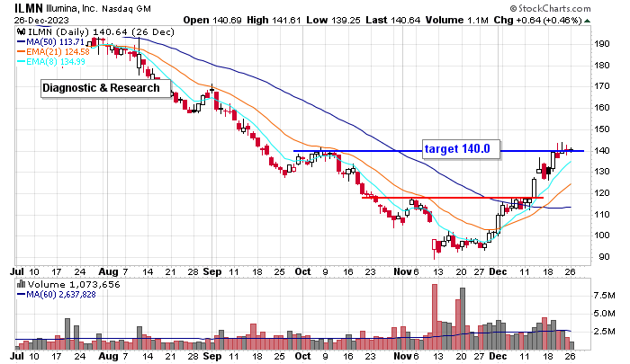The image size is (630, 364).
Task: Click the 120 price axis label
Action: point(601,193)
